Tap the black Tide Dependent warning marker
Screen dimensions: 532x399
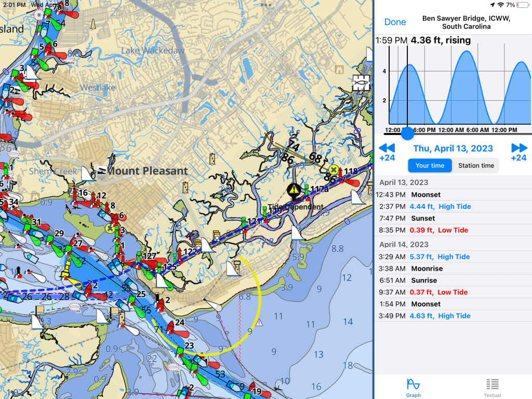(x=294, y=190)
